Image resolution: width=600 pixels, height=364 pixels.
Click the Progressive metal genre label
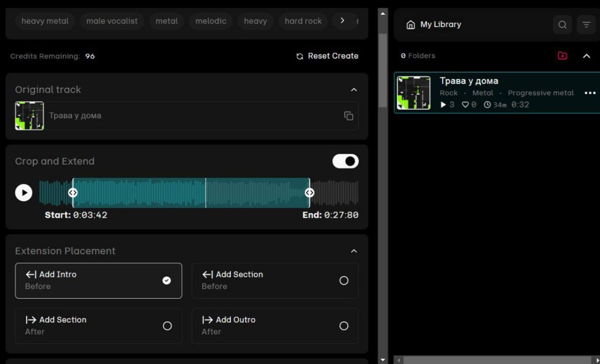pos(541,93)
